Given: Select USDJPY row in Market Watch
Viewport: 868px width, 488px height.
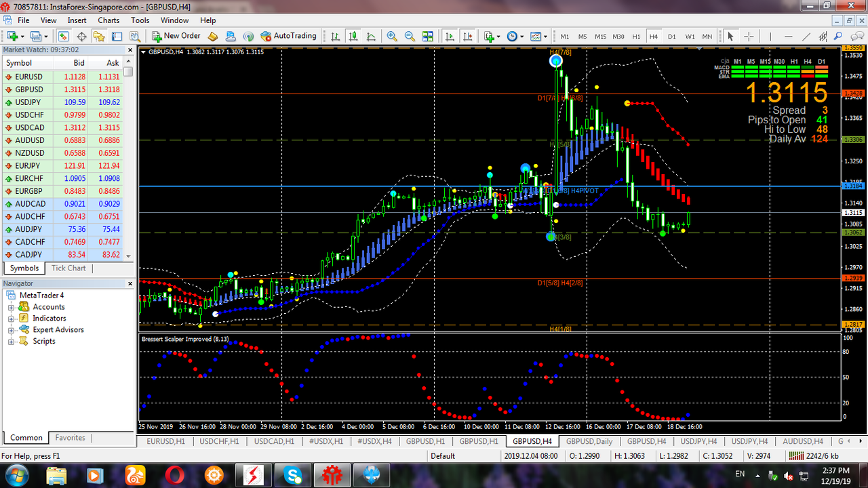Looking at the screenshot, I should [62, 102].
